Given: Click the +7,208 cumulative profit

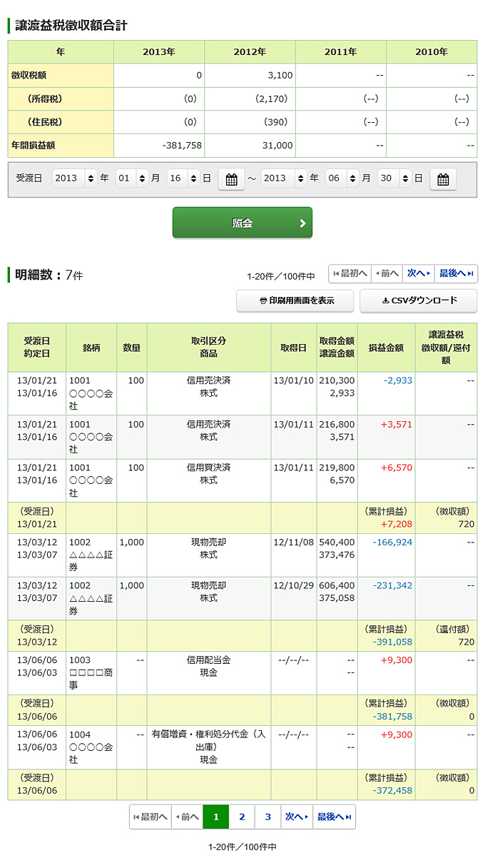Looking at the screenshot, I should coord(397,524).
